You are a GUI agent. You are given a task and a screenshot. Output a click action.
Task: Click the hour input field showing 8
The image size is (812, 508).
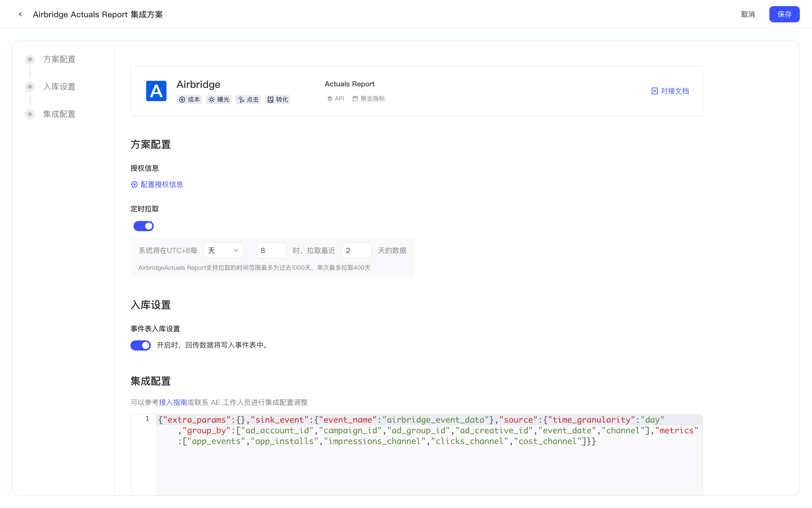pyautogui.click(x=271, y=250)
